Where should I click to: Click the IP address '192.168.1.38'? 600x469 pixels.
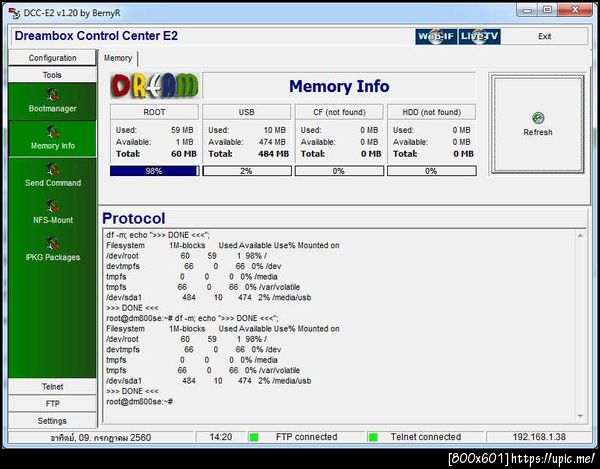tap(539, 437)
